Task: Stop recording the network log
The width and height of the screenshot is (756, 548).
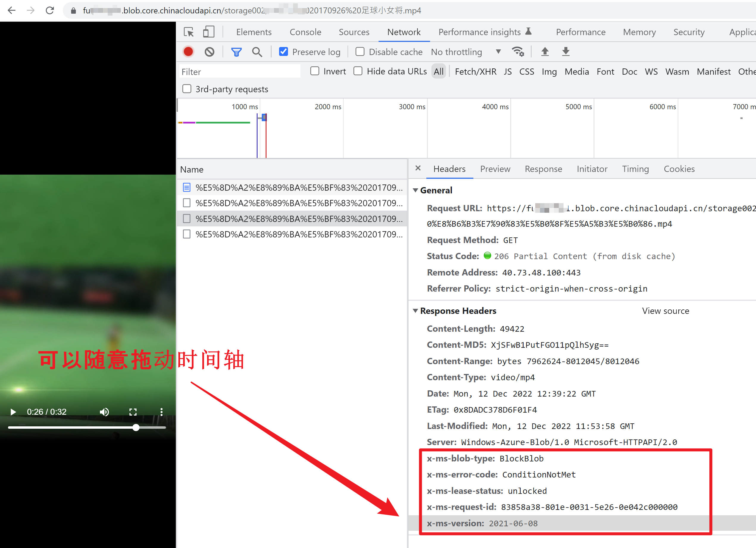Action: (188, 52)
